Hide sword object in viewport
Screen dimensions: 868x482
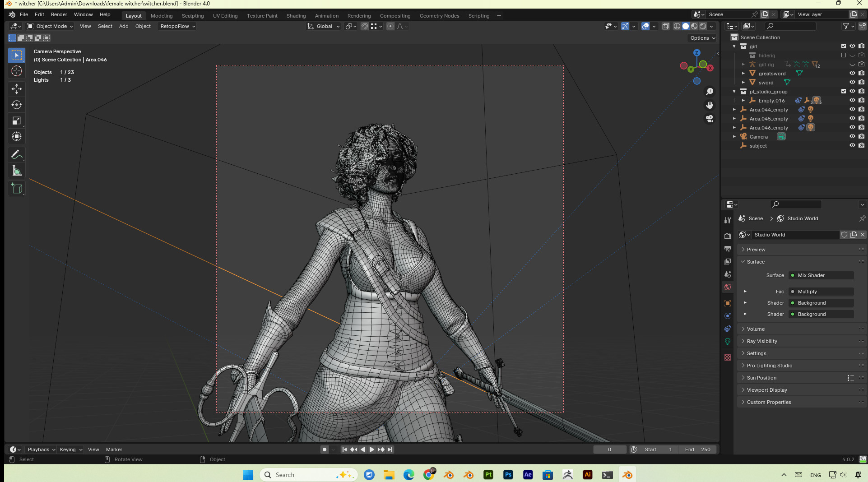pos(852,82)
